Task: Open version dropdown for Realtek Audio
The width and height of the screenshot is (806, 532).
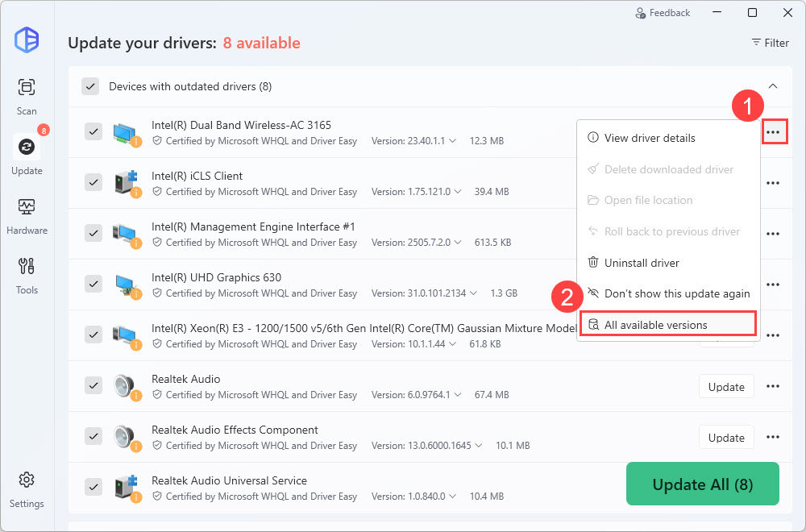Action: 457,395
